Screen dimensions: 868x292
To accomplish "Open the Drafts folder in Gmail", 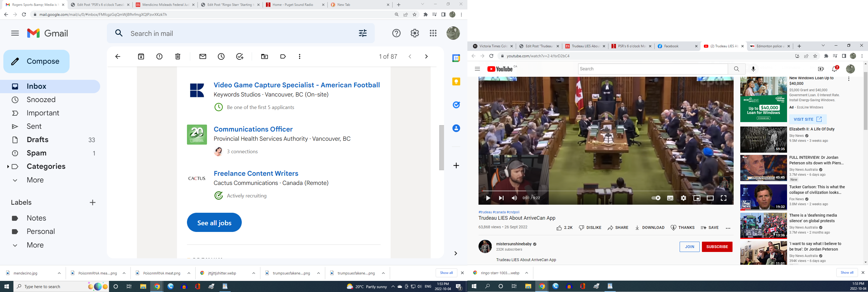I will pos(37,140).
